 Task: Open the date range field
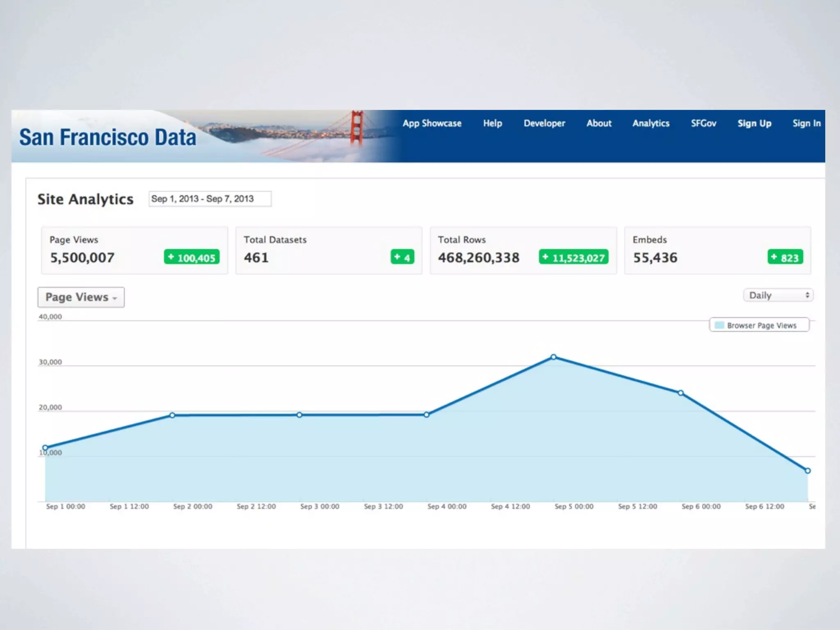click(x=210, y=199)
